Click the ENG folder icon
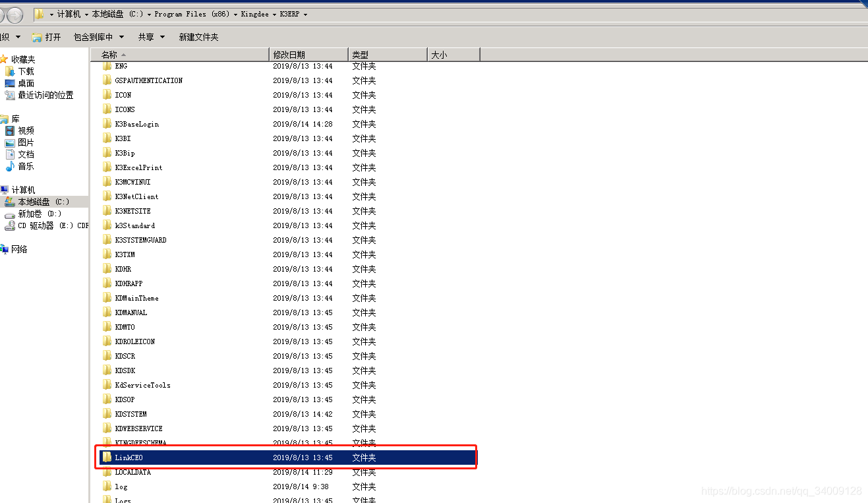 [107, 66]
